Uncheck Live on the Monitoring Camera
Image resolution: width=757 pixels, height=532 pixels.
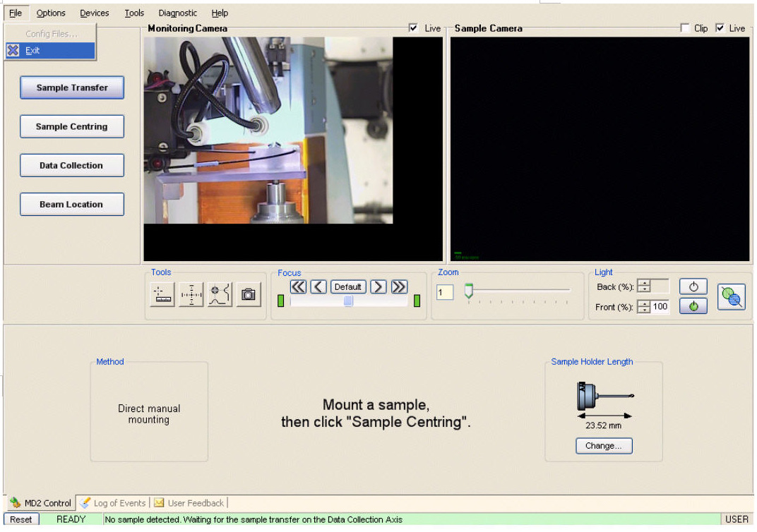414,28
